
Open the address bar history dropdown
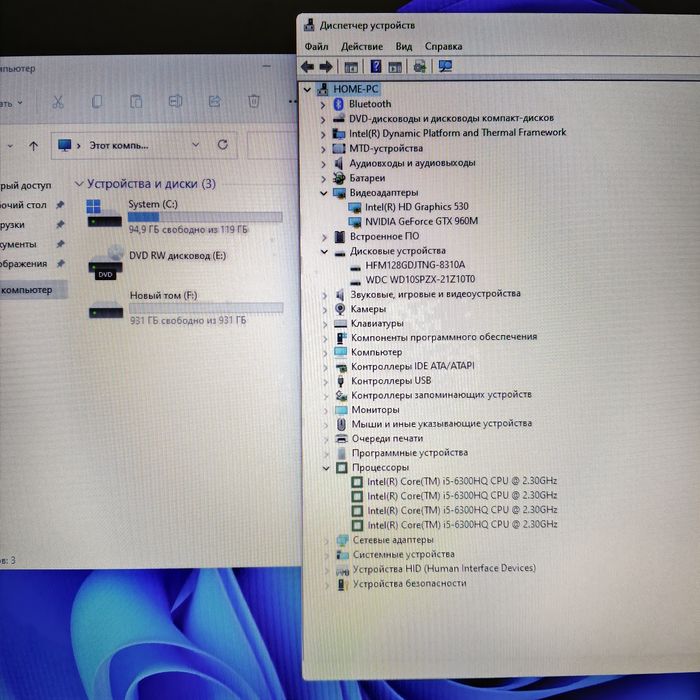196,145
